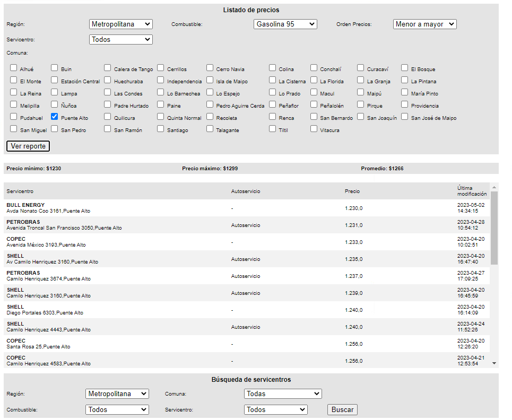Screen dimensions: 512x420
Task: Select the BULL ENERGY station row
Action: (x=247, y=208)
